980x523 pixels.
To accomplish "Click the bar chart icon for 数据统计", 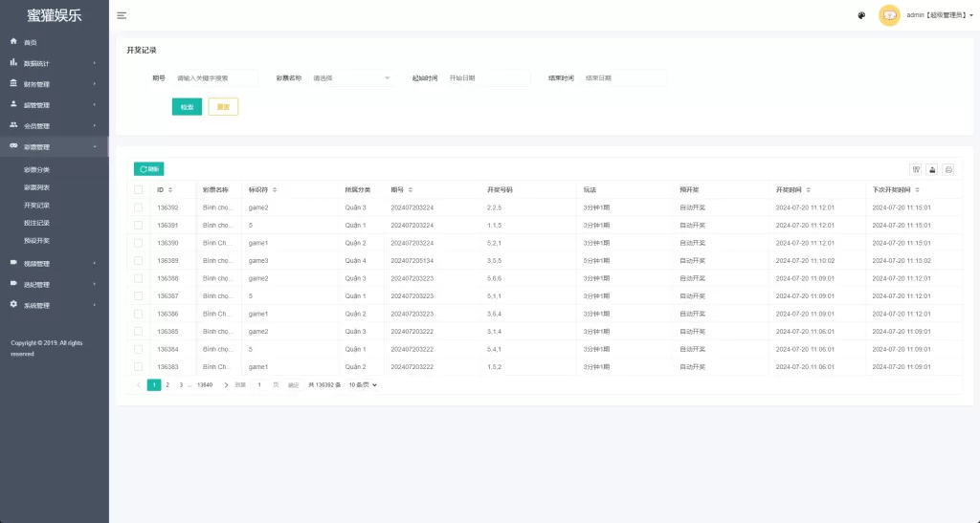I will point(13,62).
